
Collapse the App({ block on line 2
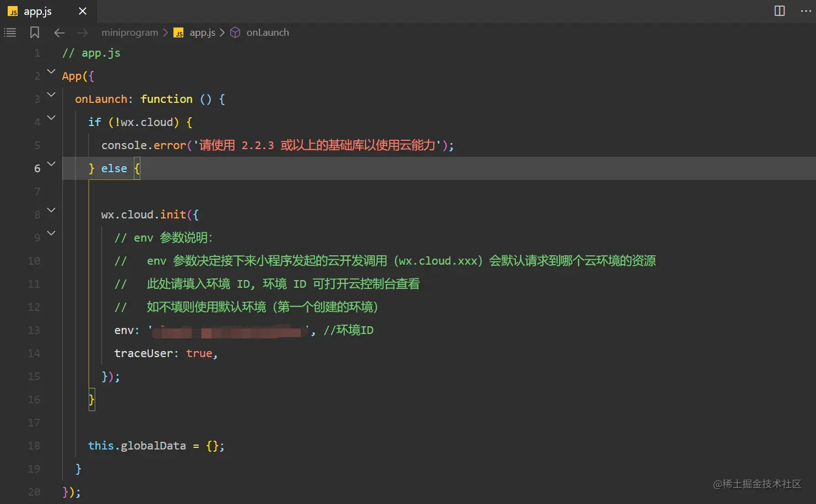point(51,72)
